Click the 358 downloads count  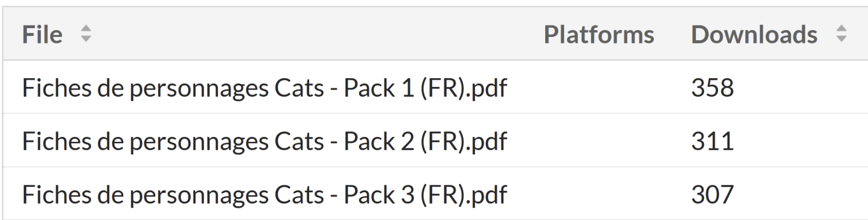pos(712,88)
